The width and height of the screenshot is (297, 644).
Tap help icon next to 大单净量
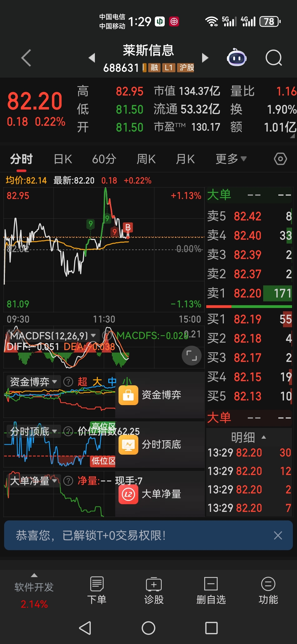68,481
